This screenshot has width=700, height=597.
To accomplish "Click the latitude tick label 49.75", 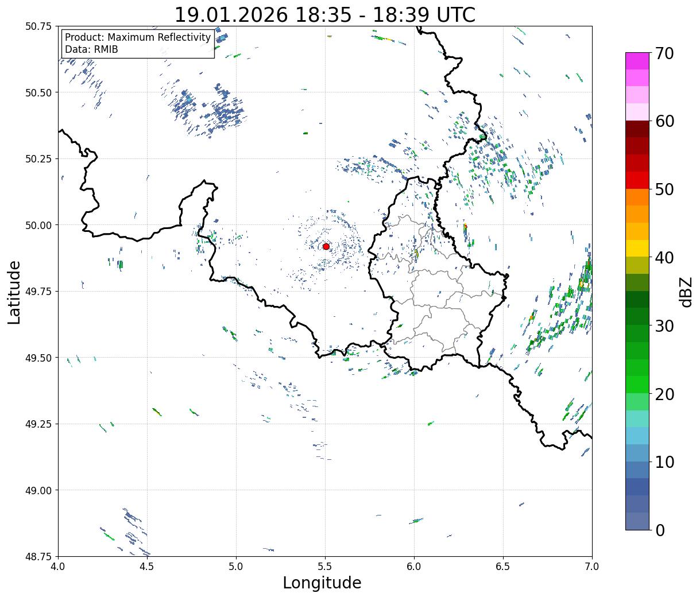I will point(38,292).
